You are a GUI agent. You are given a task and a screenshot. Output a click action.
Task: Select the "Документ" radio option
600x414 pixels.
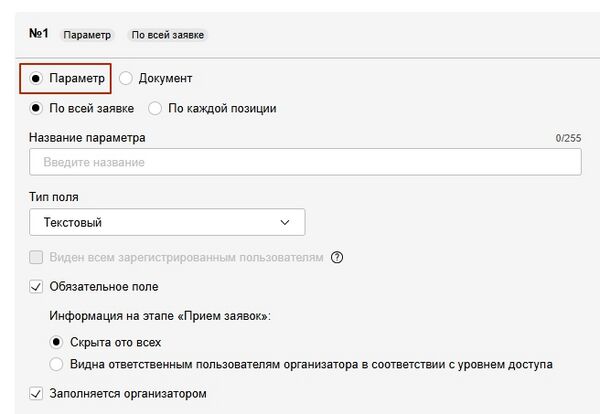(126, 78)
